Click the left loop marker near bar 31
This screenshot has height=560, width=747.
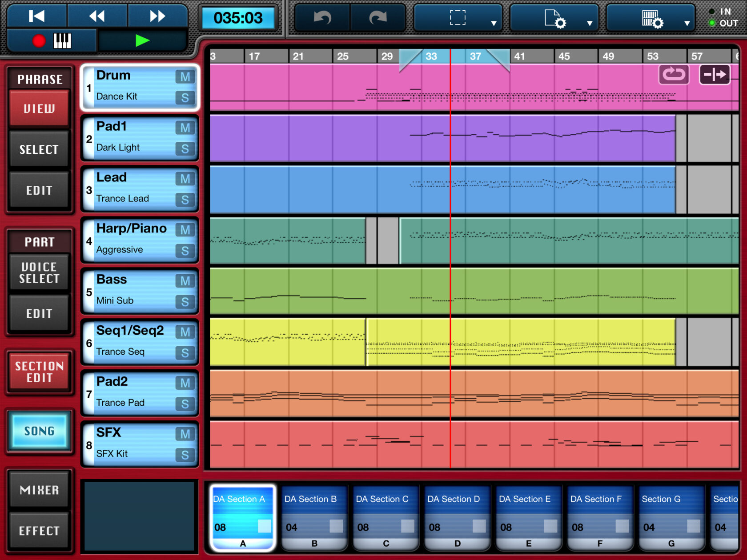point(410,60)
